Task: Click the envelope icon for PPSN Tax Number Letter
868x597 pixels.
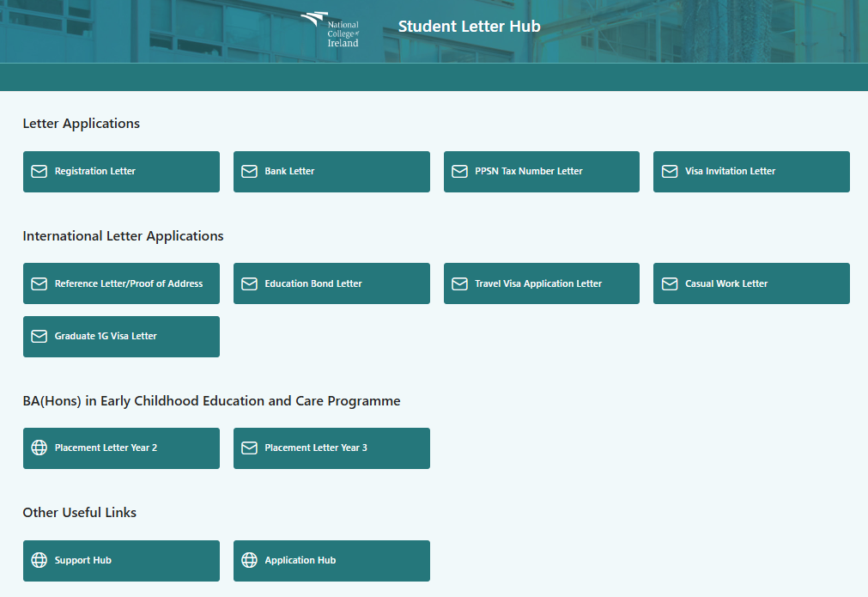Action: pyautogui.click(x=459, y=172)
